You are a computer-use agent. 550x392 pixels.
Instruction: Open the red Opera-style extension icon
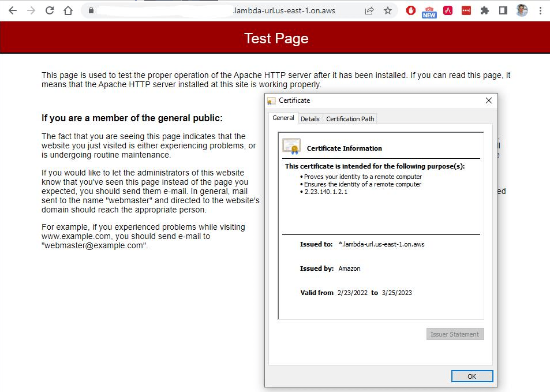click(411, 10)
